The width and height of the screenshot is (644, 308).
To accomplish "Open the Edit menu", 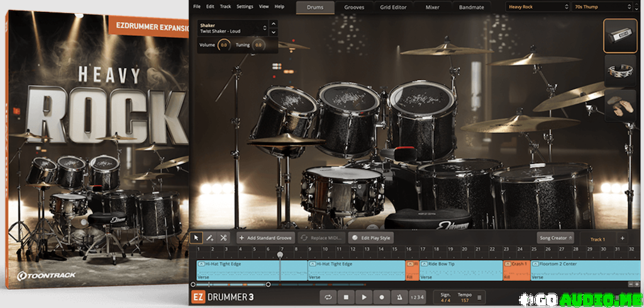I will pos(210,6).
